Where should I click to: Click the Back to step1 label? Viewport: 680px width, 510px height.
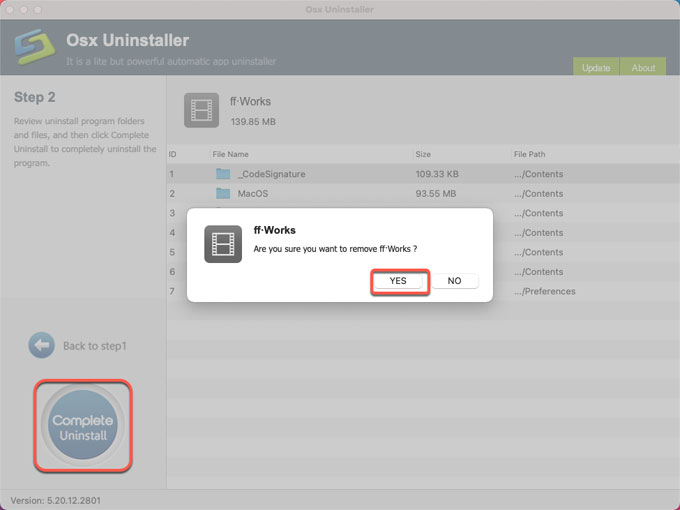coord(95,346)
